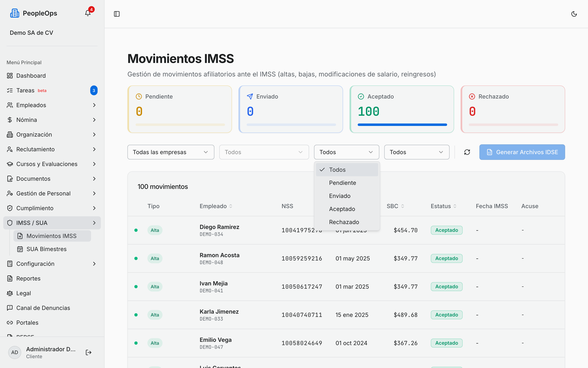Viewport: 588px width, 368px height.
Task: Click Generar Archivos IDSE button
Action: coord(522,152)
